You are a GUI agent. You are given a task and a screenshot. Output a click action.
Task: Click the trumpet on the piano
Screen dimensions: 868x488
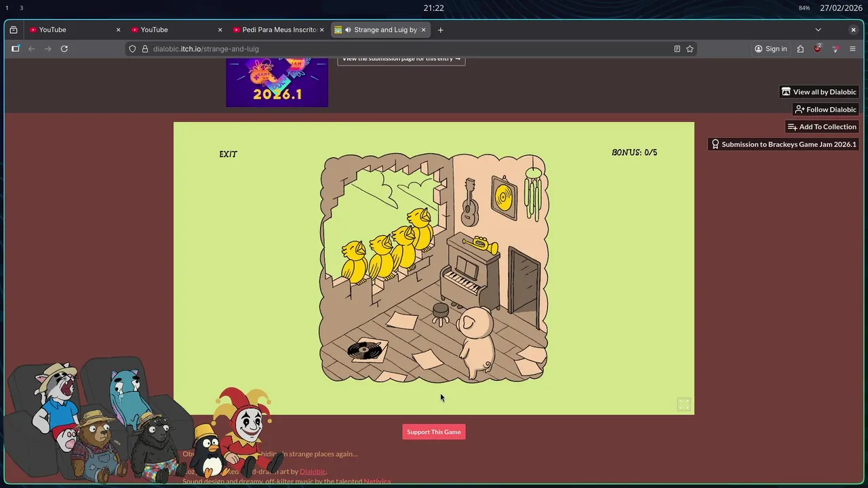click(x=481, y=245)
